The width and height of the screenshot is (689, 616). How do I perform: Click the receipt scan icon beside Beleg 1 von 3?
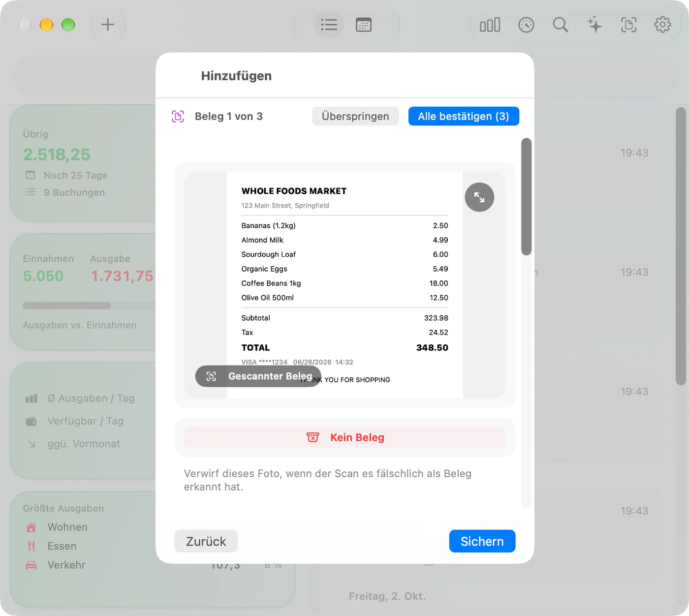pyautogui.click(x=178, y=117)
